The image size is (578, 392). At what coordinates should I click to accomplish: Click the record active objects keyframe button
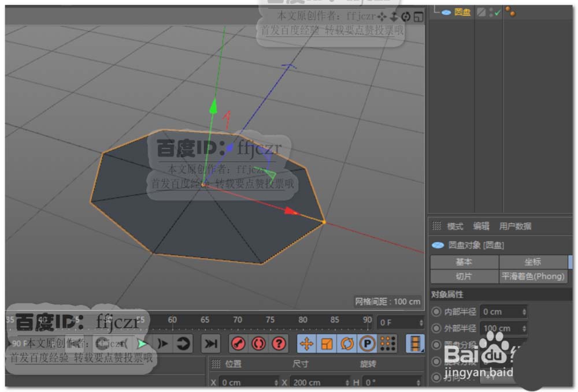(x=238, y=344)
